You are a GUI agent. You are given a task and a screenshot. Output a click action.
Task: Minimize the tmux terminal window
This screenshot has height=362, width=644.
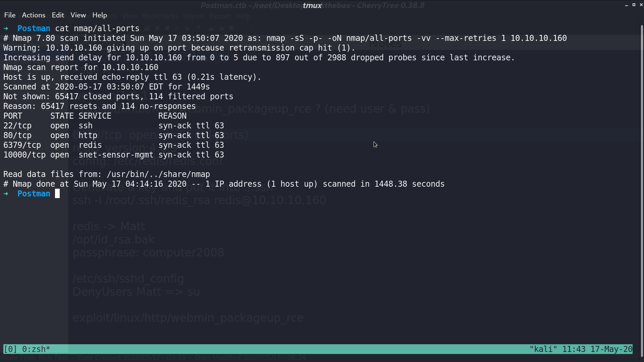coord(627,5)
